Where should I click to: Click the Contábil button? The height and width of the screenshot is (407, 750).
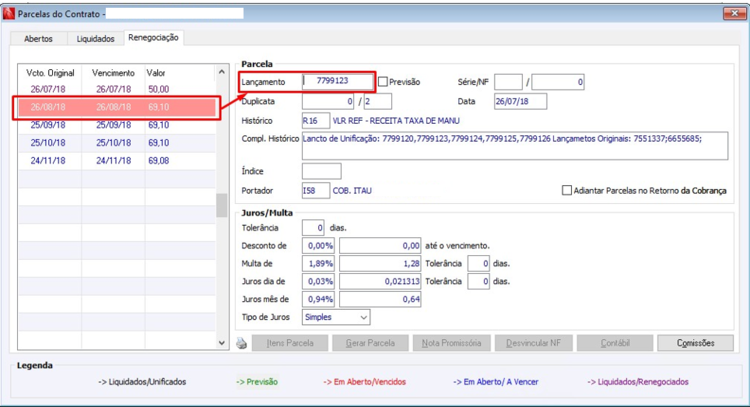(x=615, y=343)
